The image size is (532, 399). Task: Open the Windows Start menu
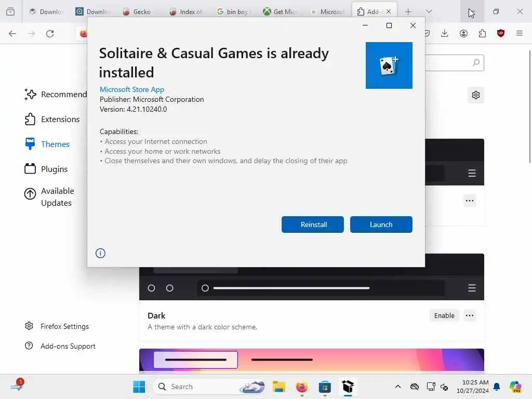point(139,387)
